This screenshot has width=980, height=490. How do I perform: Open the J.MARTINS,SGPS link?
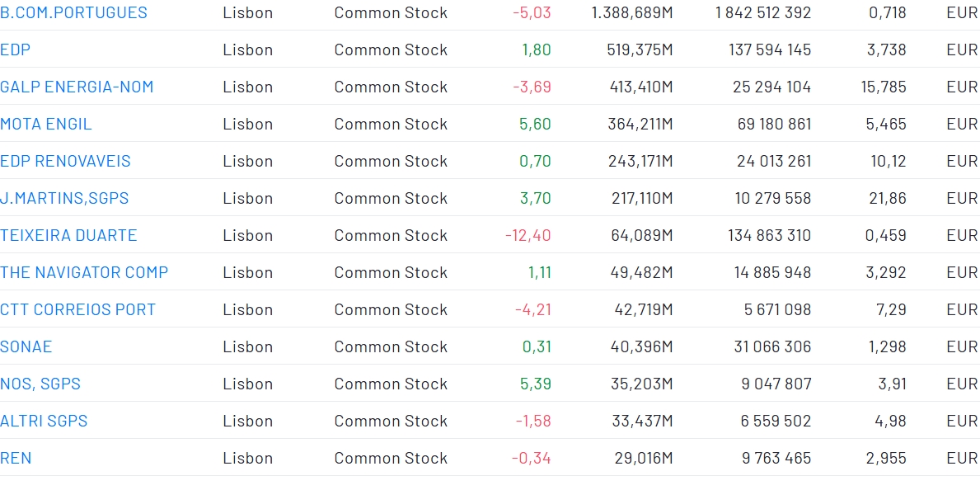click(x=64, y=199)
